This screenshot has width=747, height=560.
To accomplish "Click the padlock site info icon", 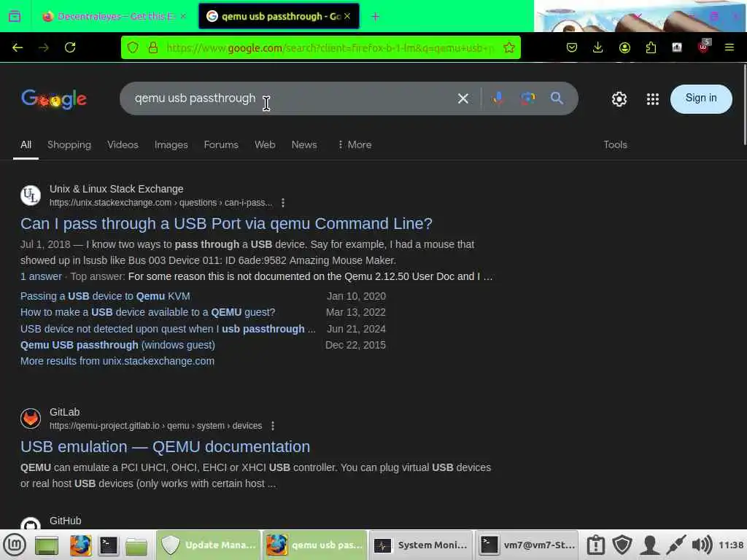I will click(153, 47).
